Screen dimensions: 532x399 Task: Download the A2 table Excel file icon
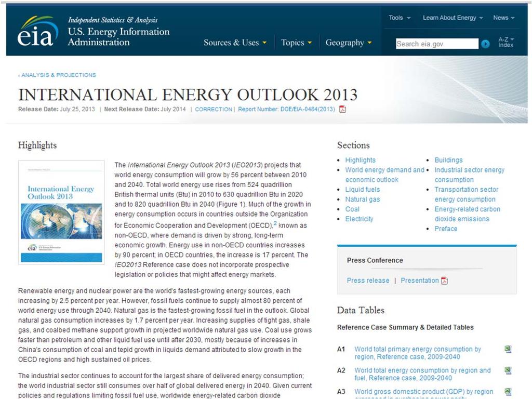pos(508,370)
